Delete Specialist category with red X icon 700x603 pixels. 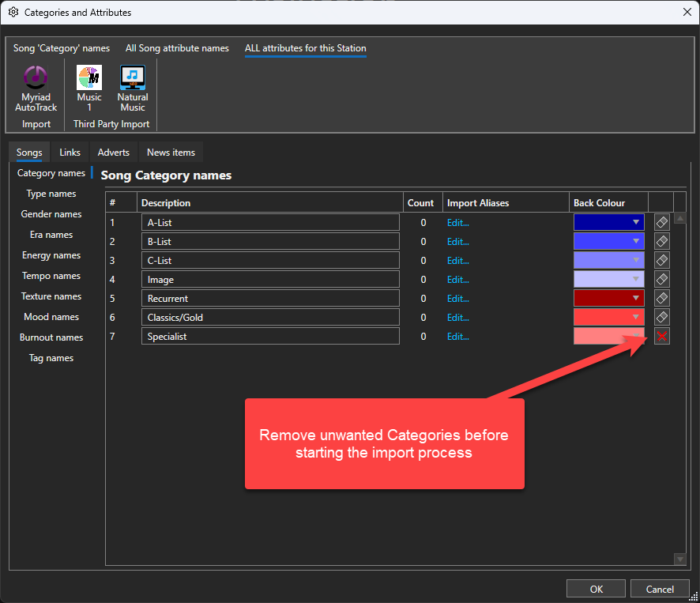pyautogui.click(x=662, y=337)
